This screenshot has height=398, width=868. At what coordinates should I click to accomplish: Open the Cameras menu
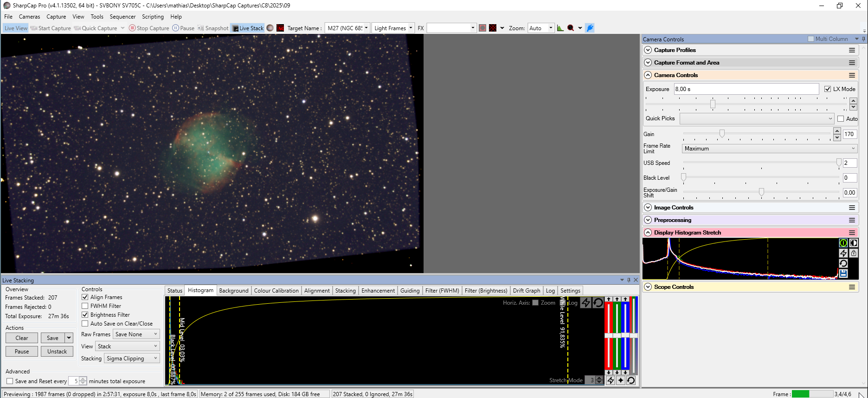[x=30, y=17]
